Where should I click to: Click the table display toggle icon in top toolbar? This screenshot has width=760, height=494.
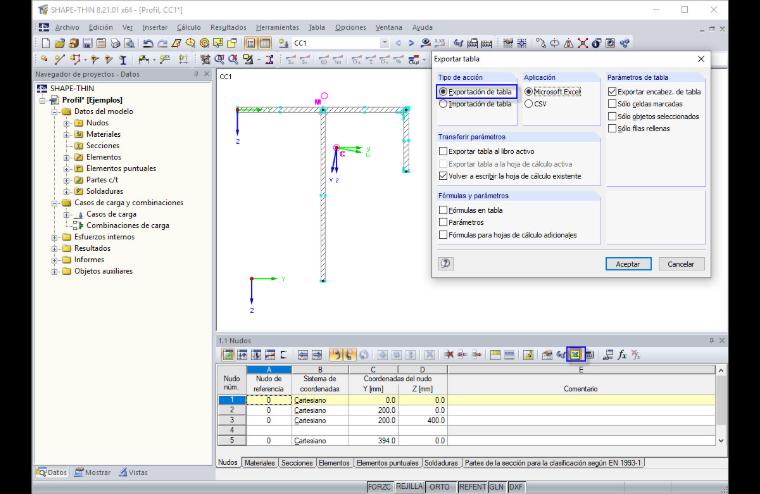click(265, 43)
